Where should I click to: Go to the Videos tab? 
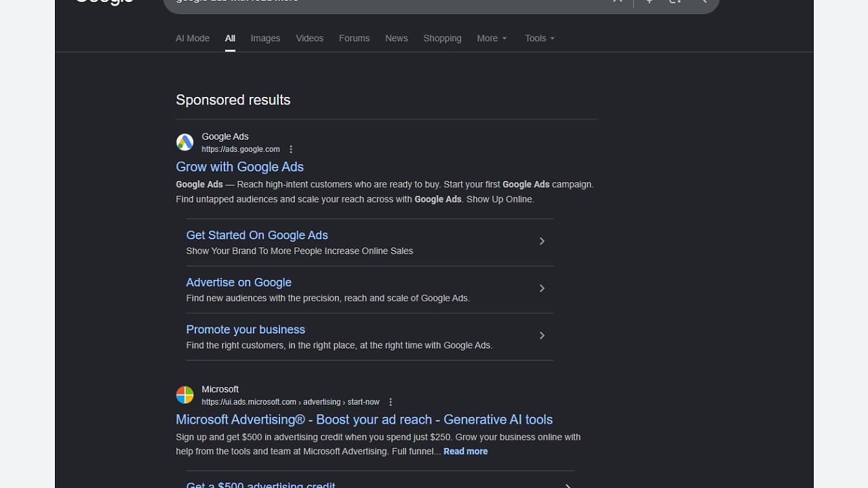click(x=309, y=39)
